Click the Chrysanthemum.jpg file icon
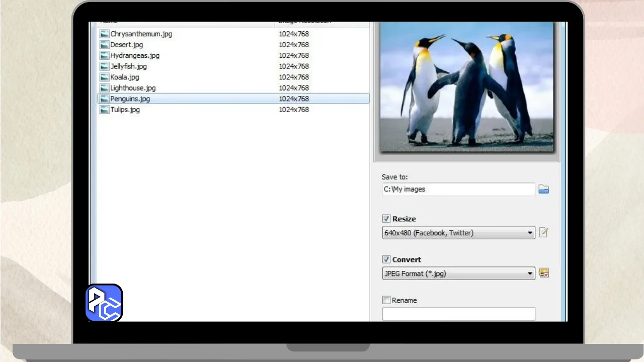The image size is (644, 362). 104,34
